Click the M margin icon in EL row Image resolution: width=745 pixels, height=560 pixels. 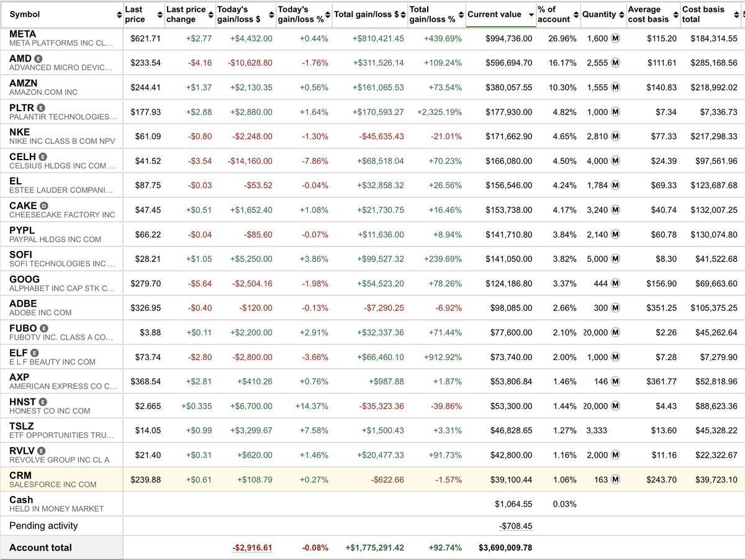(x=616, y=186)
